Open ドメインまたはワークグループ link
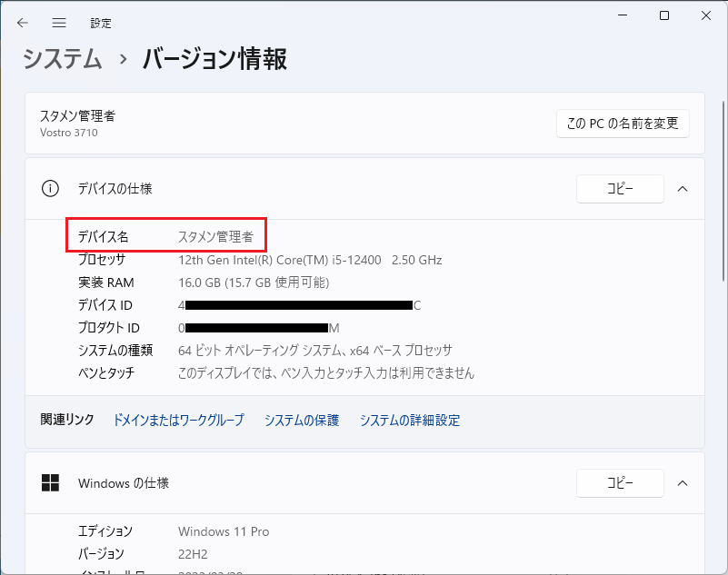Screen dimensions: 728x575 tap(179, 420)
